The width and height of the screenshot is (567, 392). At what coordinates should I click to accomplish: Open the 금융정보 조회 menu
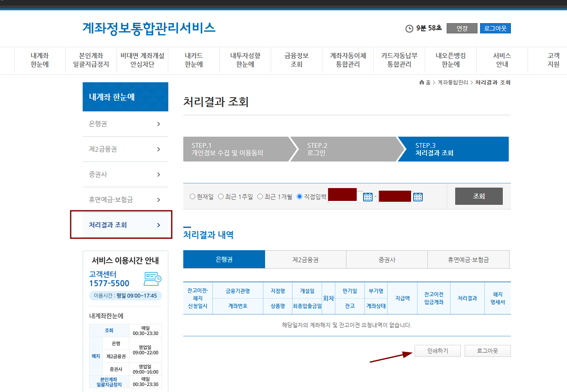pyautogui.click(x=296, y=60)
